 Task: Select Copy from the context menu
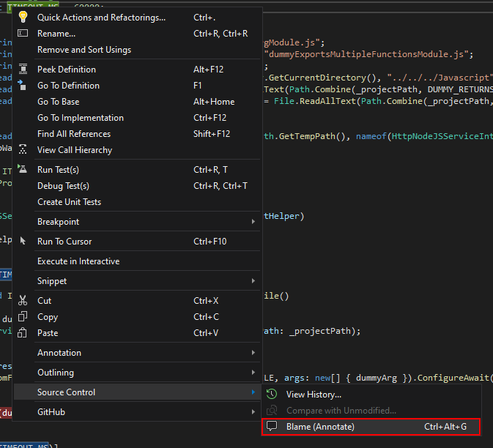click(x=137, y=317)
